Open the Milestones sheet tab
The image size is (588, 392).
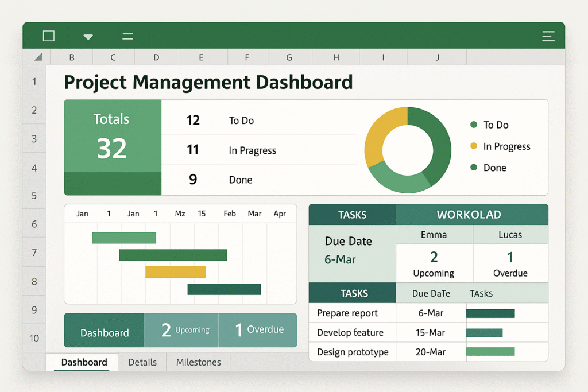198,362
